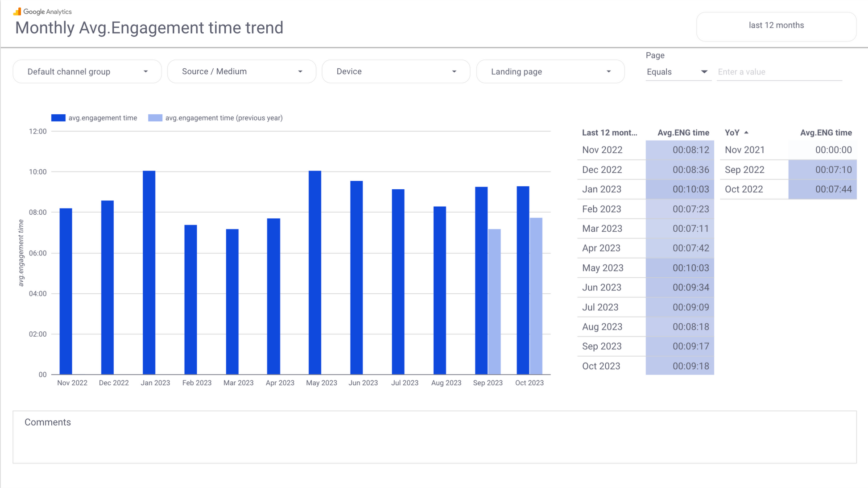Open the Device filter dropdown

tap(396, 71)
